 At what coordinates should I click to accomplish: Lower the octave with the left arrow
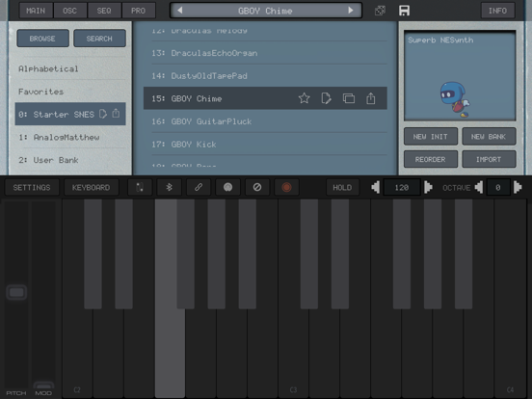click(x=479, y=187)
